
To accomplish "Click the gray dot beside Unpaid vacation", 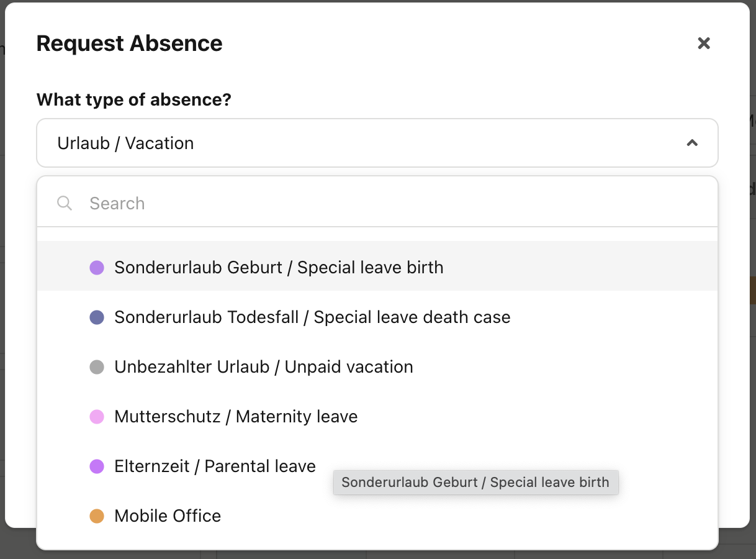I will (x=97, y=367).
